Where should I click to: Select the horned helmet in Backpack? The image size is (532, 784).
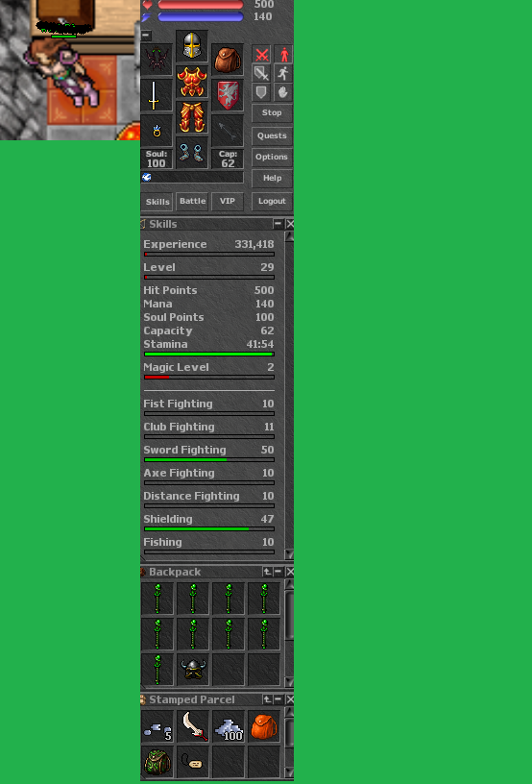(x=193, y=669)
